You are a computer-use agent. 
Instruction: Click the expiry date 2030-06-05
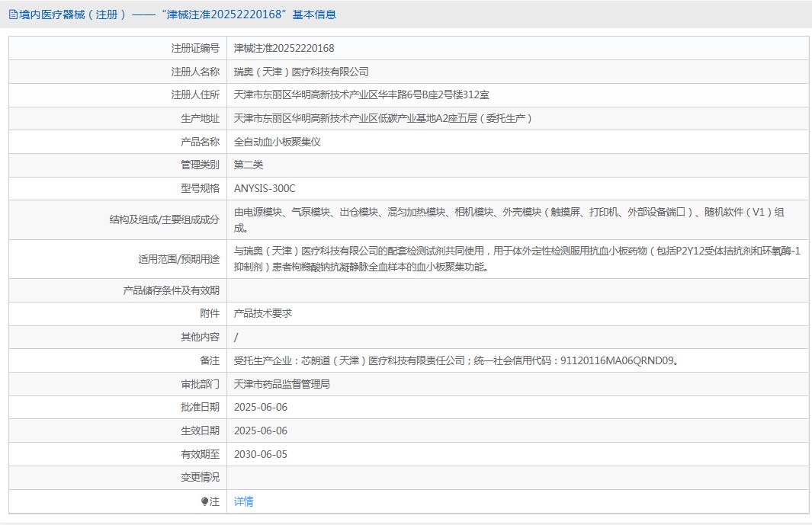tap(261, 454)
